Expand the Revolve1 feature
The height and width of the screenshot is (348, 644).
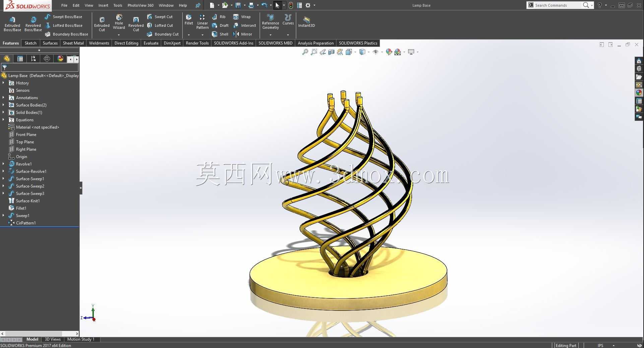click(x=3, y=164)
